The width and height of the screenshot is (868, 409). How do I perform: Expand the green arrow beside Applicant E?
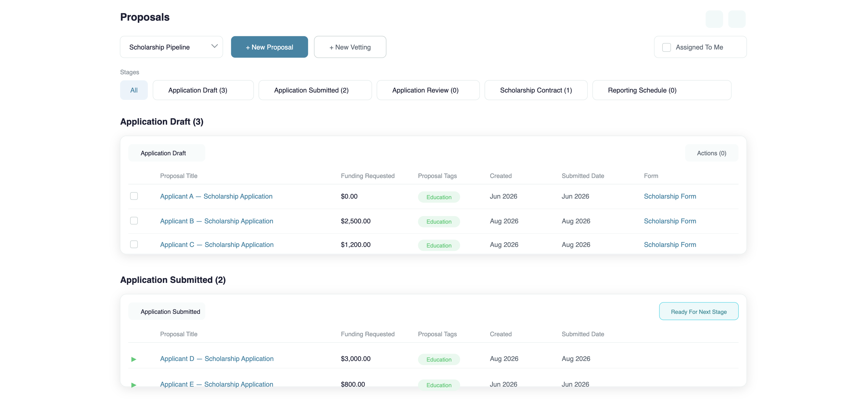tap(134, 385)
